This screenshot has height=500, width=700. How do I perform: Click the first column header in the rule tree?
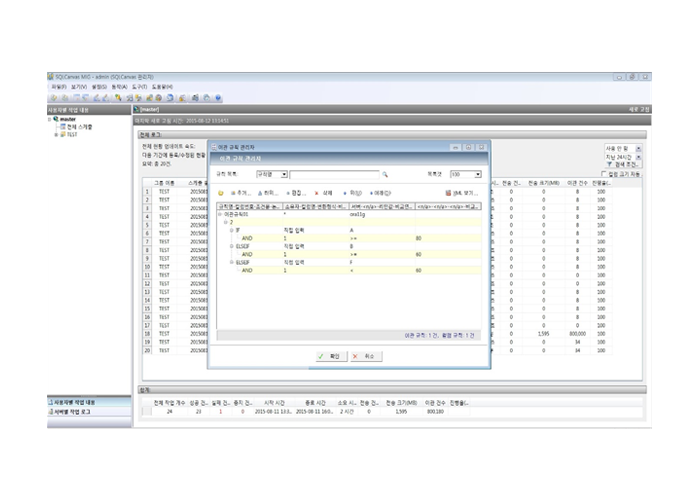click(x=250, y=206)
